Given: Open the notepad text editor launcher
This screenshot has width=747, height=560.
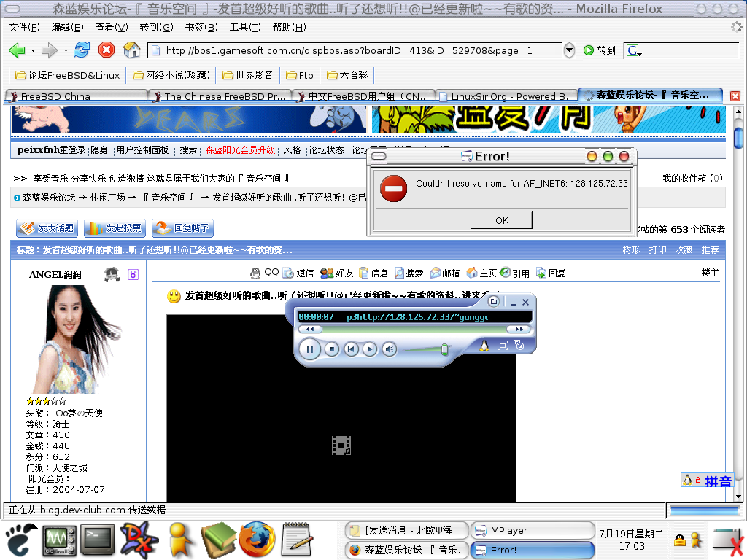Looking at the screenshot, I should (298, 540).
